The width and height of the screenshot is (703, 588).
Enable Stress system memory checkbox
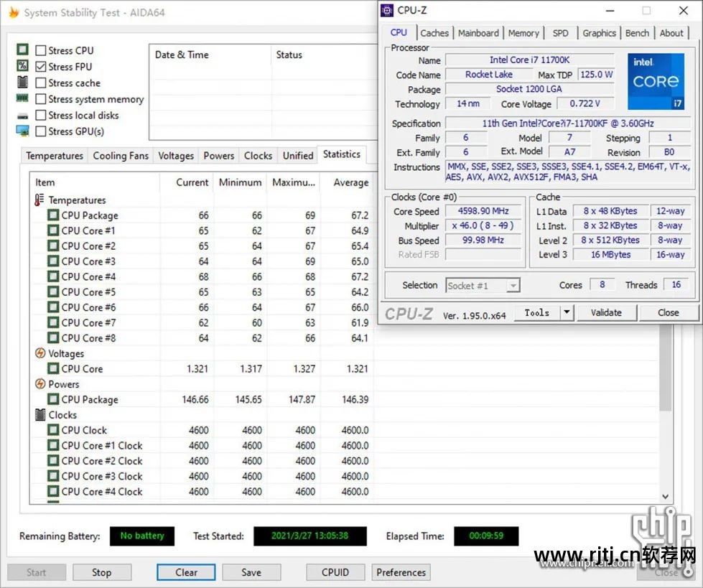(40, 98)
